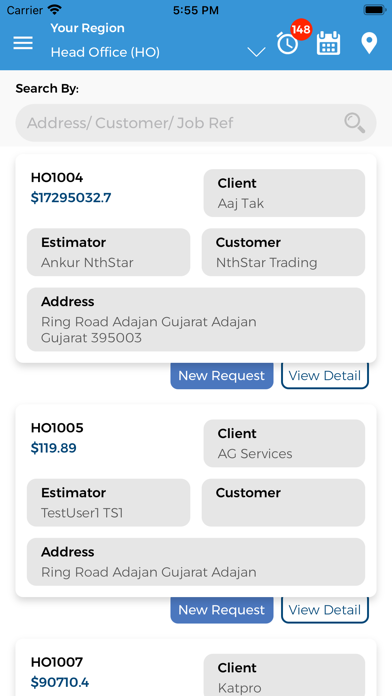This screenshot has height=696, width=392.
Task: Tap the magnifying glass search icon
Action: (x=355, y=123)
